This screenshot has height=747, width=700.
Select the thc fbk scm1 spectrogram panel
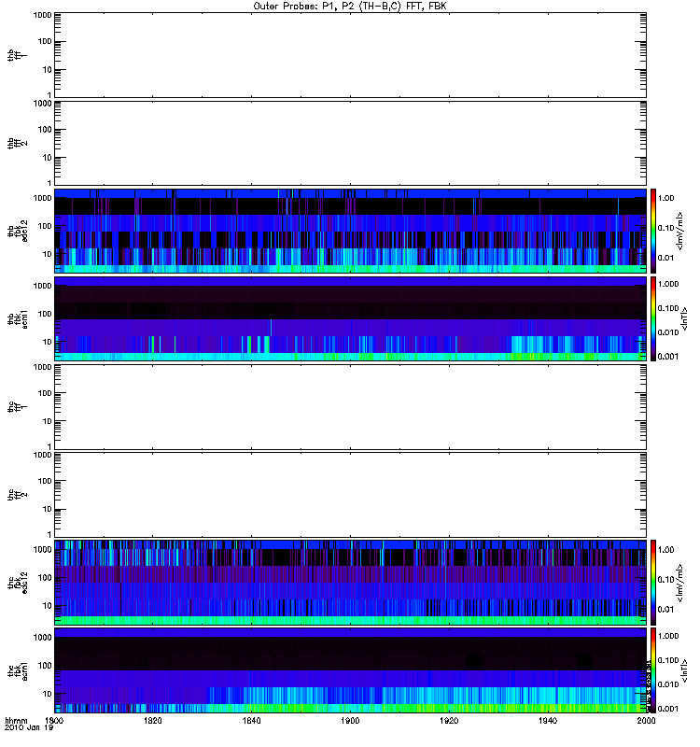point(350,670)
